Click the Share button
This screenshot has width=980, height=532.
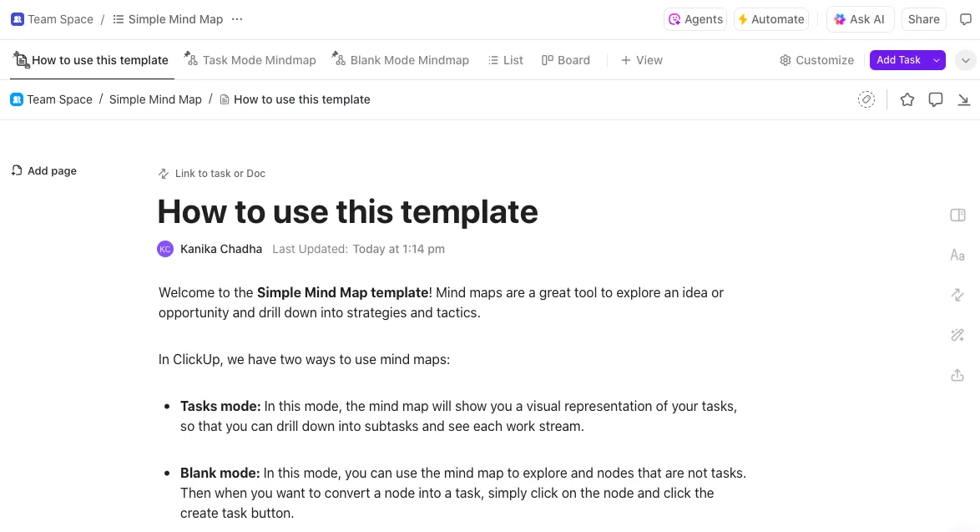point(923,19)
